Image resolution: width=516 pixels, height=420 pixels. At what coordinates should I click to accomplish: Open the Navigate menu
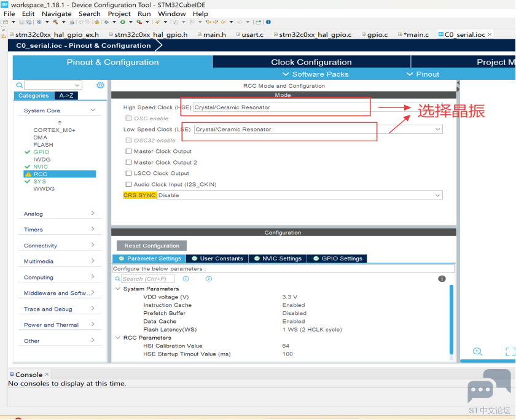57,14
